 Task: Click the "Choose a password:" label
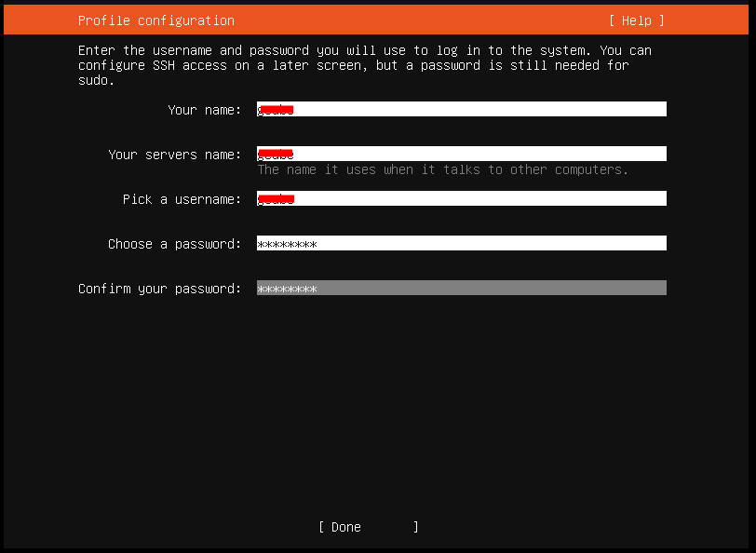pyautogui.click(x=174, y=244)
